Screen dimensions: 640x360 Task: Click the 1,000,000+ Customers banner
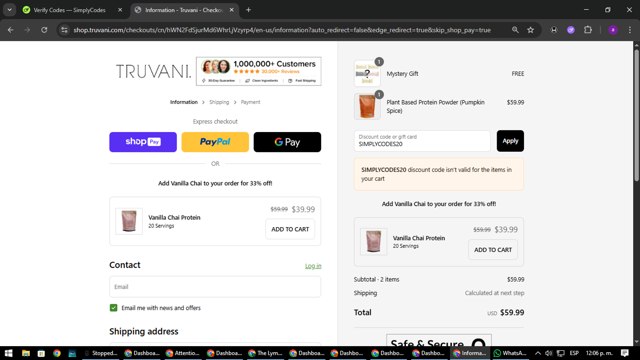[259, 71]
